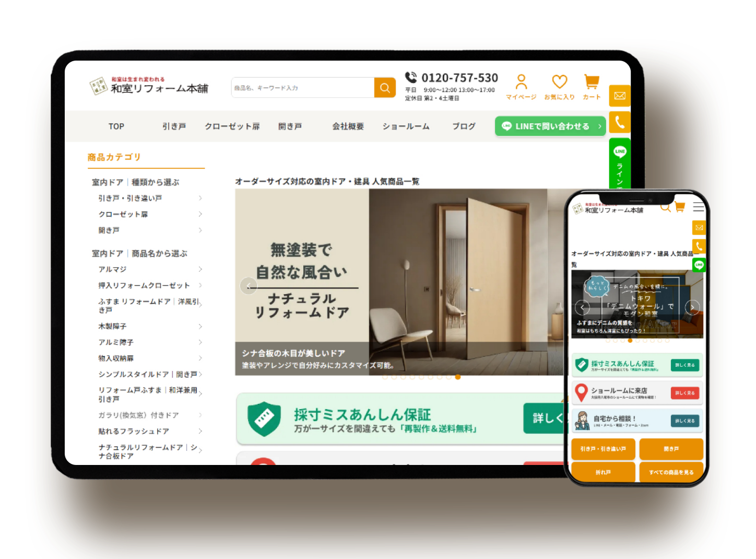Open the green LINE sidebar icon
Viewport: 756px width, 559px height.
click(x=620, y=151)
